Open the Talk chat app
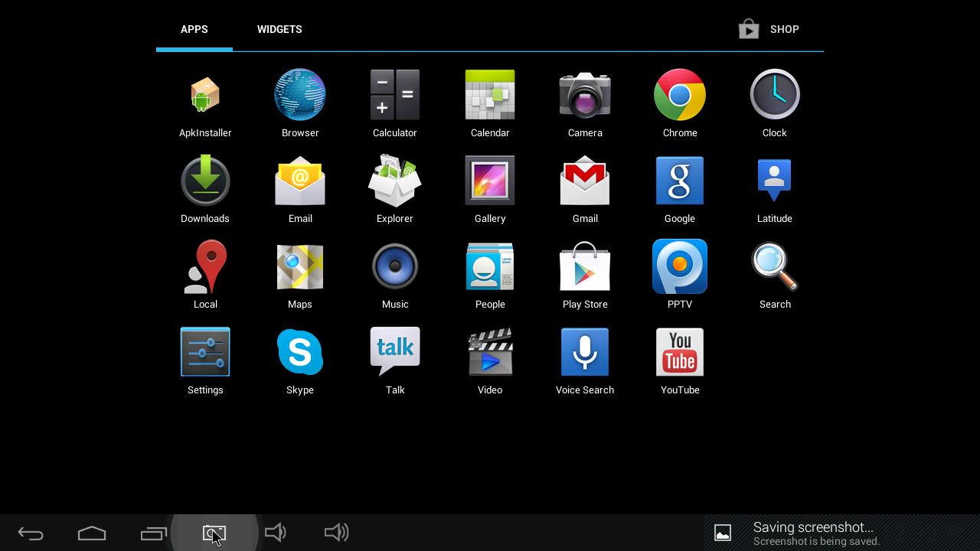Image resolution: width=980 pixels, height=551 pixels. coord(395,352)
